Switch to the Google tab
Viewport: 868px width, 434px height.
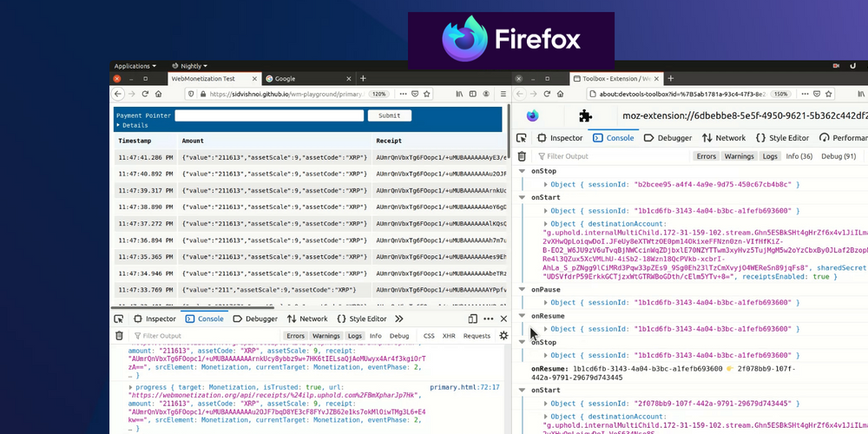308,79
